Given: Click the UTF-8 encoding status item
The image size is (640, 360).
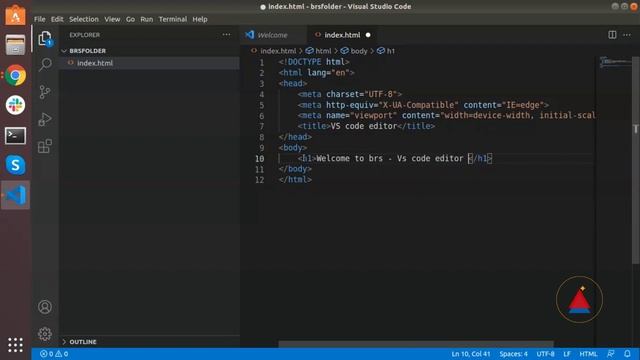Looking at the screenshot, I should pyautogui.click(x=545, y=354).
